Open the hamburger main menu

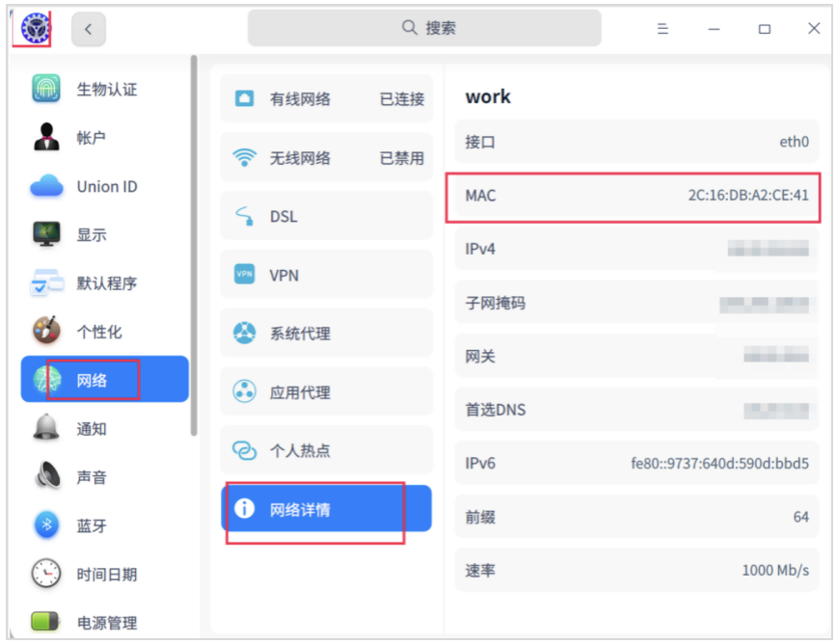[663, 29]
